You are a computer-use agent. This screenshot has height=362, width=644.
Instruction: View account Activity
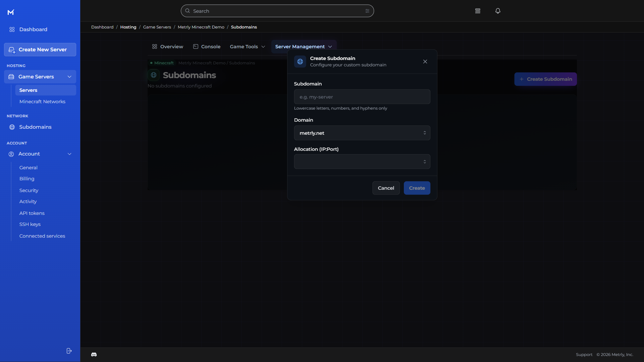28,201
